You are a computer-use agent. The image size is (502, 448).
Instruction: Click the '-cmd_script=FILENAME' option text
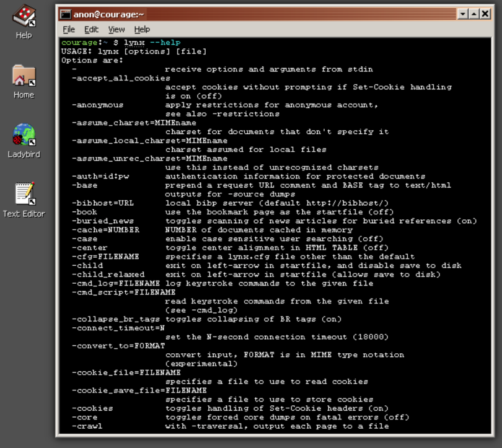click(x=123, y=292)
